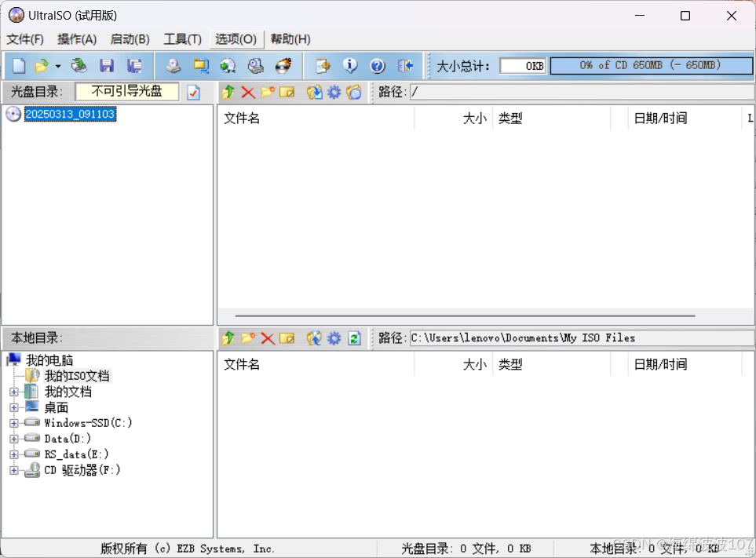Open CD/DVD drive as image

coord(79,66)
